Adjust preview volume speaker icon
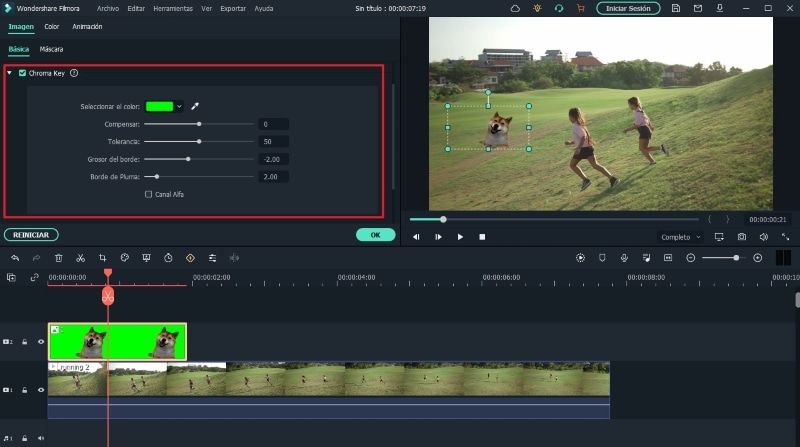The width and height of the screenshot is (800, 447). (x=764, y=237)
